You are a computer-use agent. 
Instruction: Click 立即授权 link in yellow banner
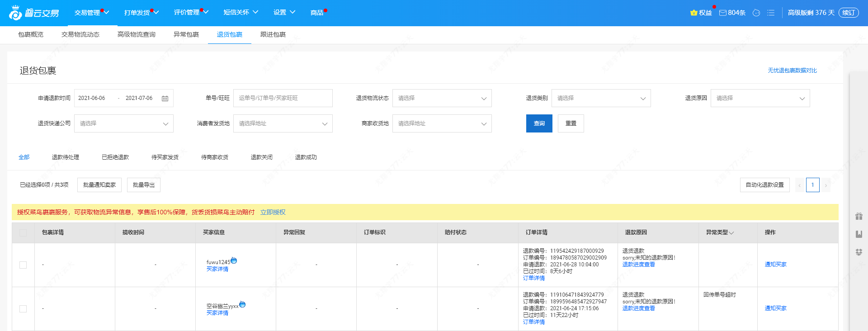point(273,212)
